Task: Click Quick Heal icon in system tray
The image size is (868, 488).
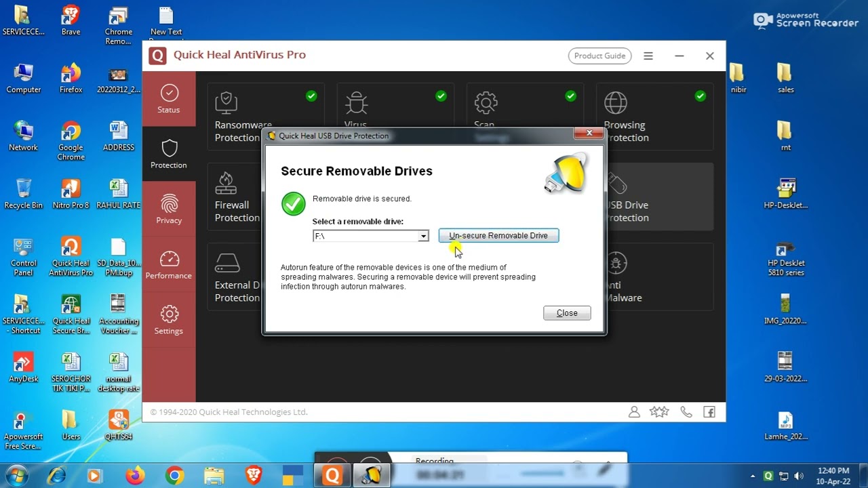Action: click(x=768, y=476)
